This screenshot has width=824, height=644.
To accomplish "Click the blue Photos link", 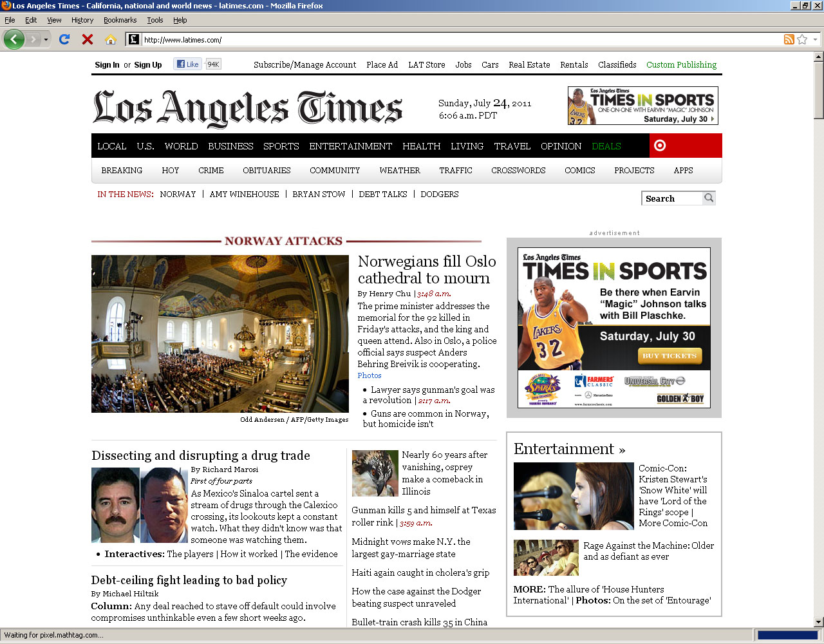I will point(370,375).
